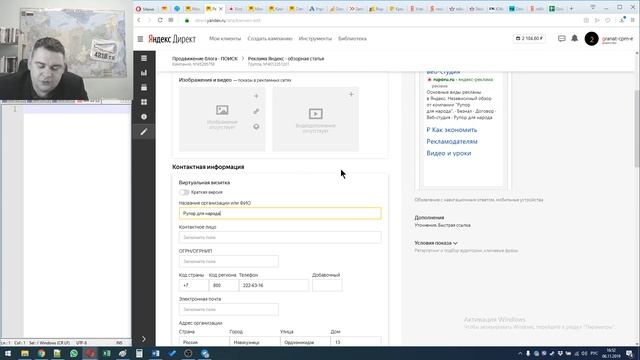Open the Windows notification center
Screen dimensions: 640x360
pyautogui.click(x=630, y=353)
